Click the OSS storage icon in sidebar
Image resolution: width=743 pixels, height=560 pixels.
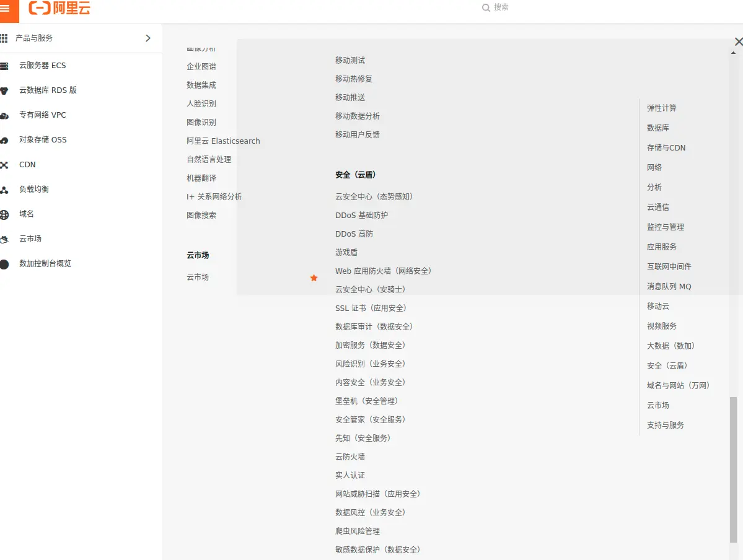click(x=4, y=140)
